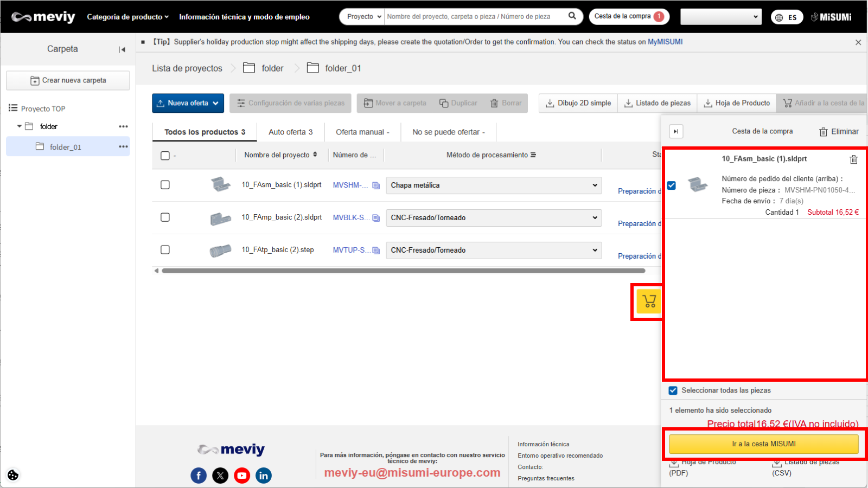Collapse the shopping cart side panel
This screenshot has height=488, width=868.
676,131
